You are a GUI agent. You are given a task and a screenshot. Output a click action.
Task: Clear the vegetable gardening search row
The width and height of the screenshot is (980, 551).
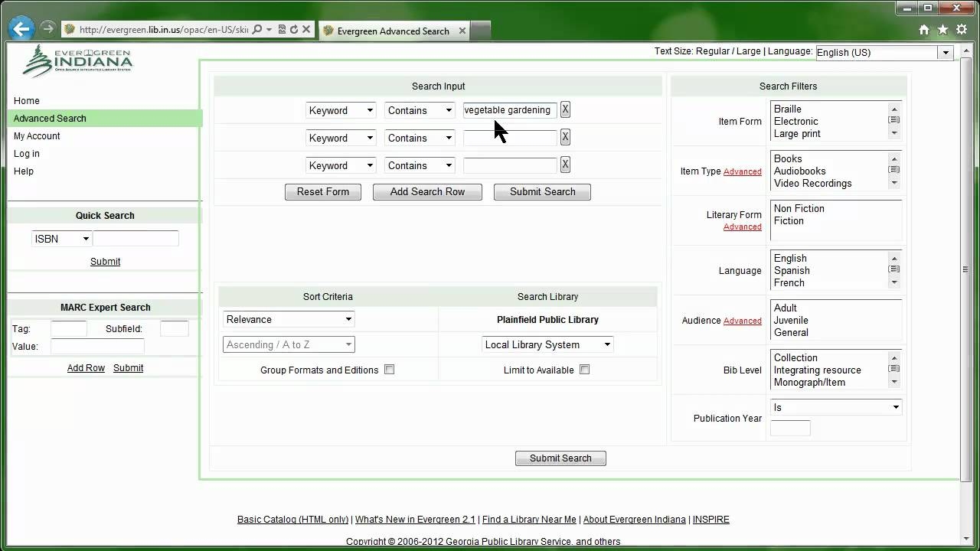[x=565, y=109]
